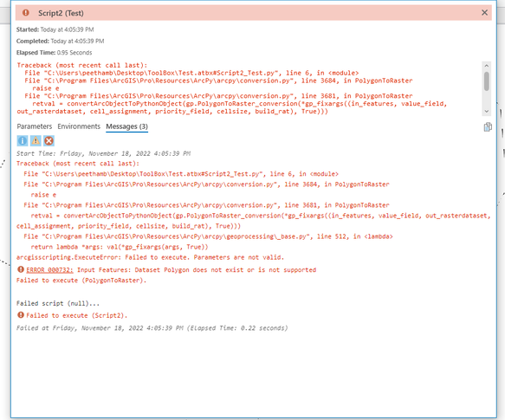Click the error icon beside Failed to execute (Script2)
Image resolution: width=505 pixels, height=420 pixels.
21,315
